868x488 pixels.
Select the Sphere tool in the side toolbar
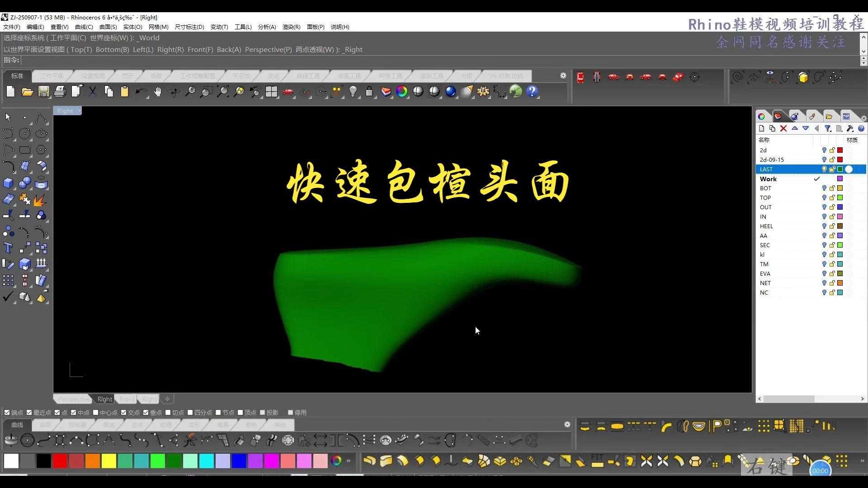click(x=25, y=183)
